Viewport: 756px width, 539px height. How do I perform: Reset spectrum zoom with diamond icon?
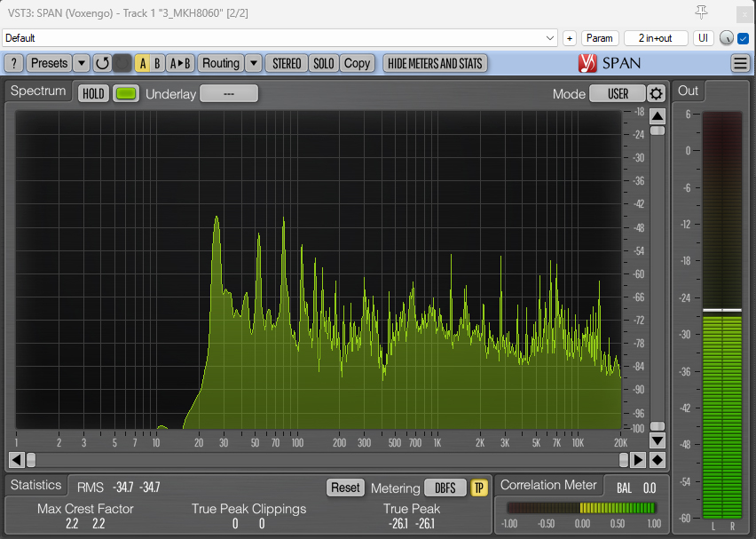tap(658, 460)
